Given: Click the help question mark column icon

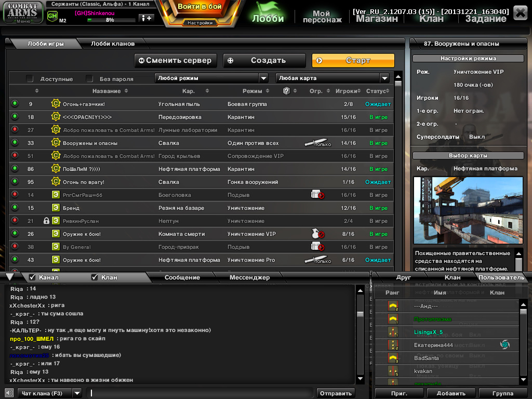Looking at the screenshot, I should 286,91.
